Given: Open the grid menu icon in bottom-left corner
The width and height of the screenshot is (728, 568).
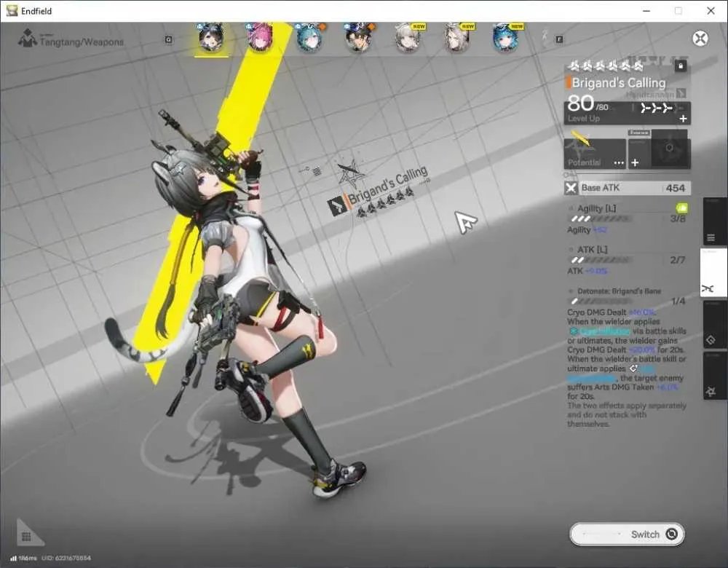Looking at the screenshot, I should click(26, 537).
